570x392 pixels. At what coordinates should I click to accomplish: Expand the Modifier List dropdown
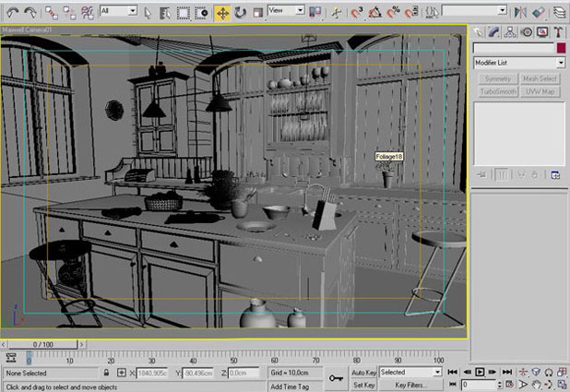pos(519,63)
